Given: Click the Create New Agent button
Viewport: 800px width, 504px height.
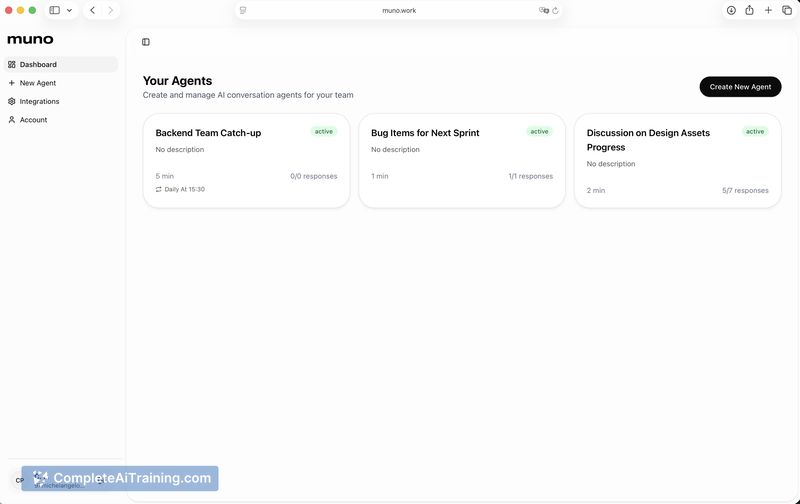Looking at the screenshot, I should (740, 87).
